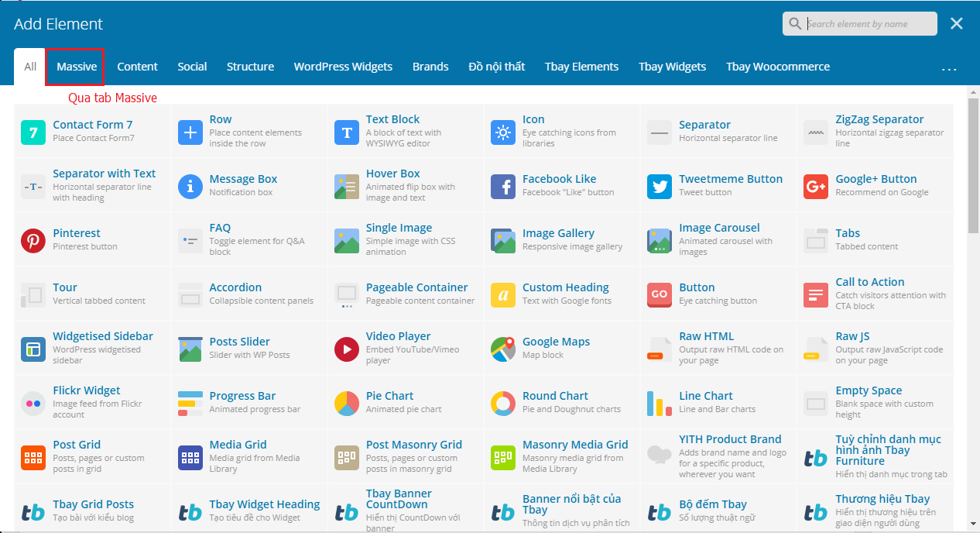Add the Tbay Grid Posts element
Image resolution: width=980 pixels, height=533 pixels.
[x=92, y=509]
